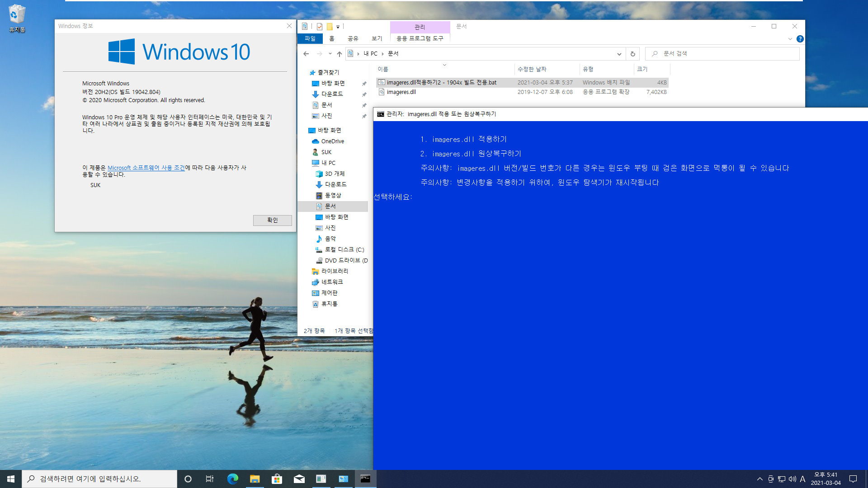
Task: Go up one folder level
Action: (x=339, y=54)
